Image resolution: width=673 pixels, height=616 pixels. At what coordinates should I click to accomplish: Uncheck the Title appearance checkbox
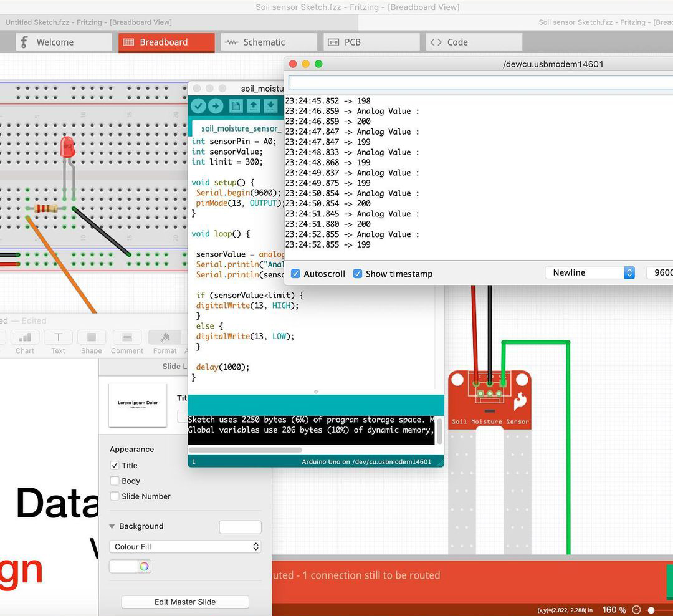[x=115, y=465]
